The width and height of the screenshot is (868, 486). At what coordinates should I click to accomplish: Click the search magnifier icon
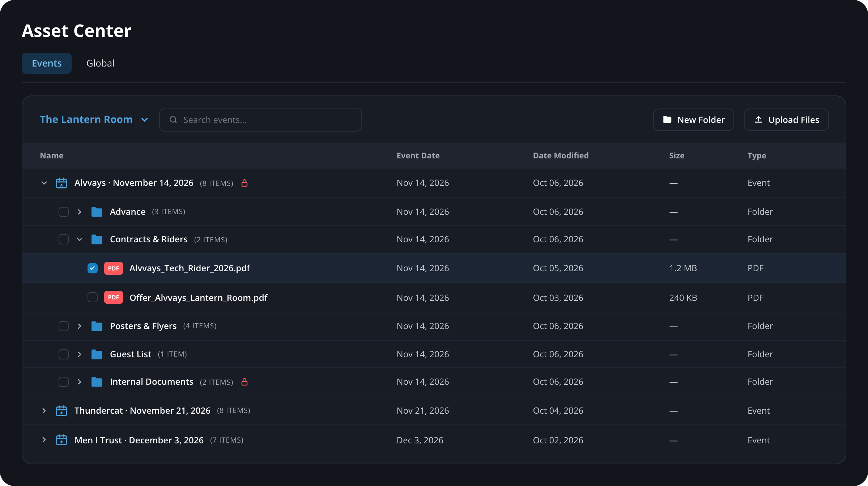coord(173,120)
